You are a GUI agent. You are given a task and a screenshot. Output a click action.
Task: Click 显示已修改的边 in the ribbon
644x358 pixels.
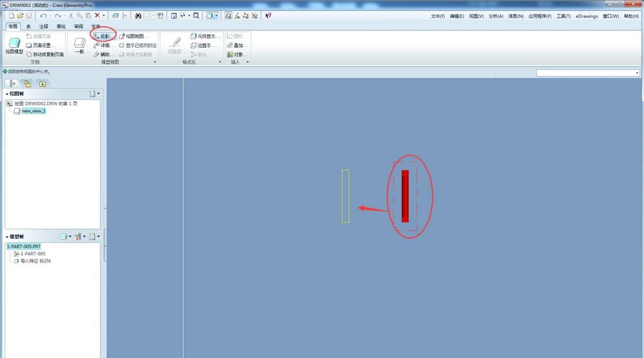138,45
